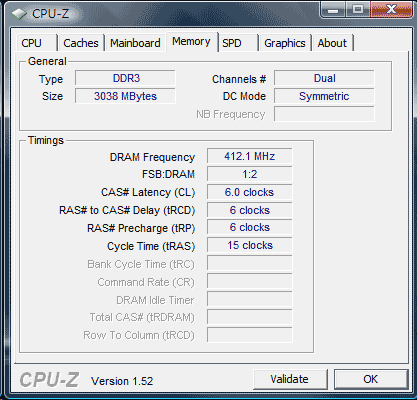Click the RAS# Precharge (tRP) label
This screenshot has height=400, width=417.
(141, 228)
